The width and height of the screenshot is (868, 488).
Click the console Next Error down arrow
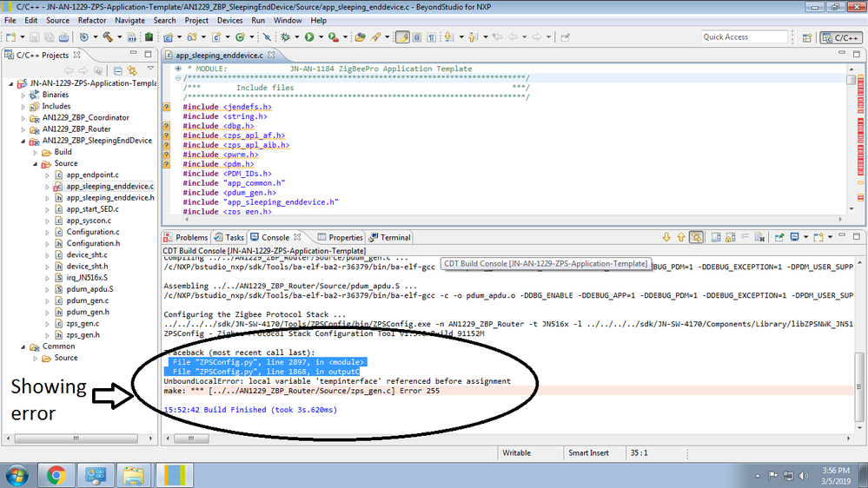click(x=666, y=237)
